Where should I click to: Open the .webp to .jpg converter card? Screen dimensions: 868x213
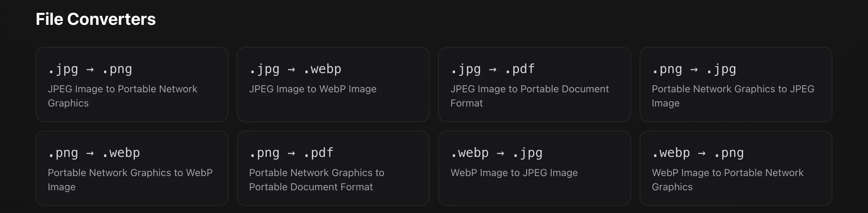[534, 168]
